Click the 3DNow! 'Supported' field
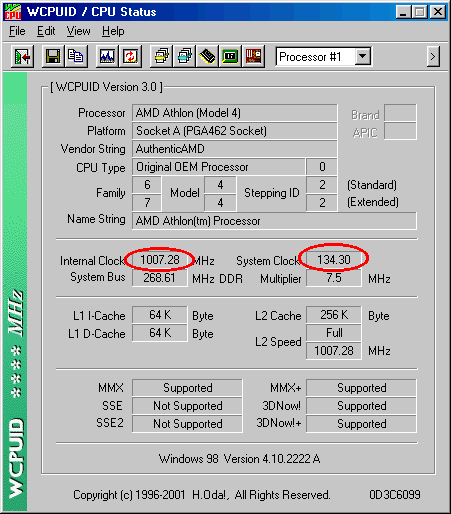This screenshot has height=514, width=451. coord(361,406)
